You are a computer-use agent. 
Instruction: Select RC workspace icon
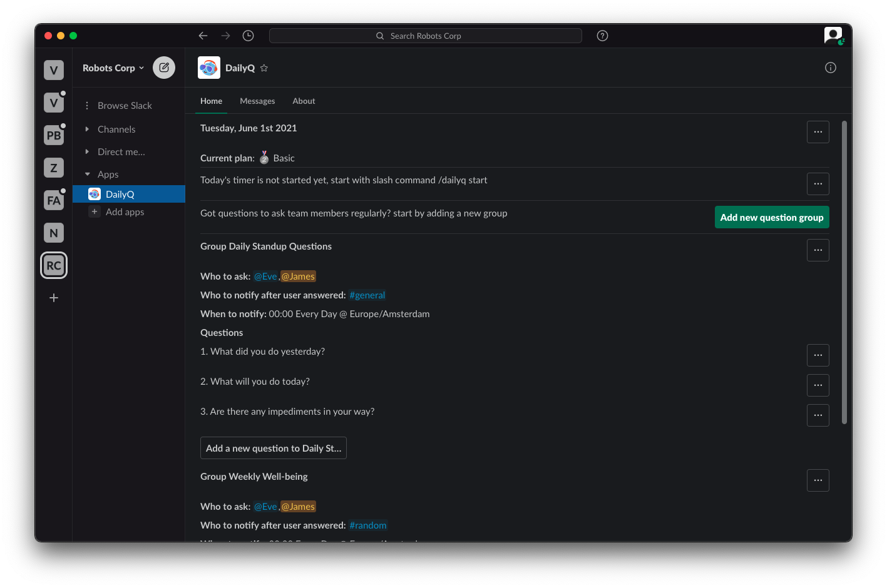click(54, 265)
